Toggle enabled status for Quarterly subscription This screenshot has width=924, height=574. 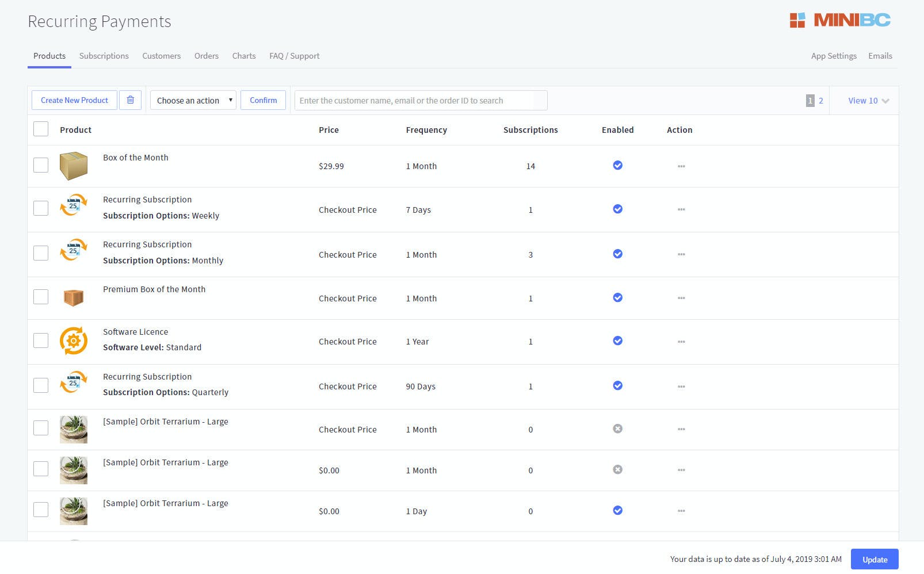point(617,385)
